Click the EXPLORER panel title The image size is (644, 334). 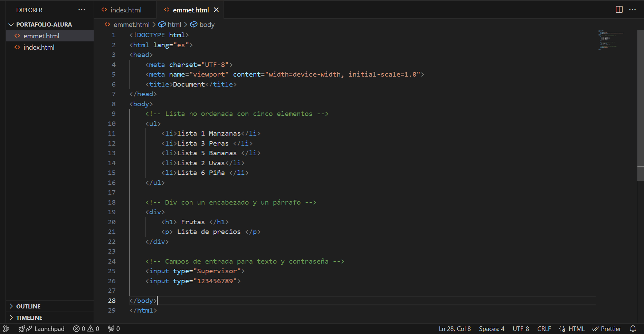(29, 10)
